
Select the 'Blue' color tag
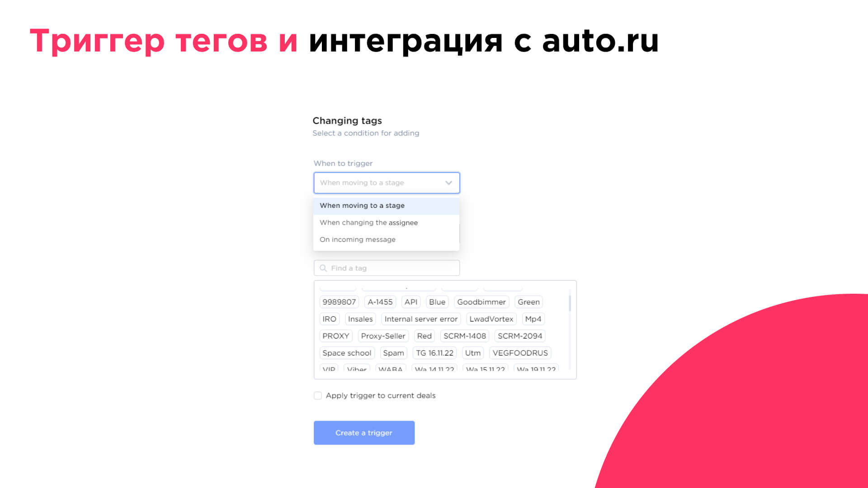click(437, 301)
